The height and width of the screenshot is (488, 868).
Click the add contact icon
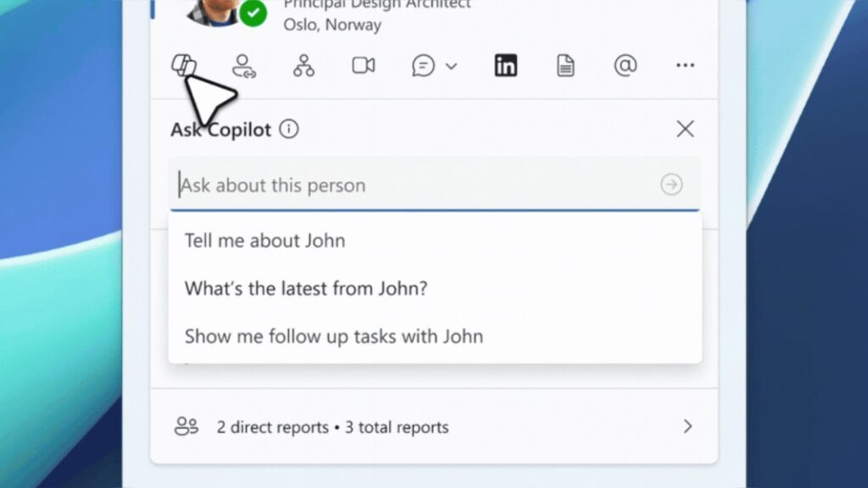(x=244, y=65)
